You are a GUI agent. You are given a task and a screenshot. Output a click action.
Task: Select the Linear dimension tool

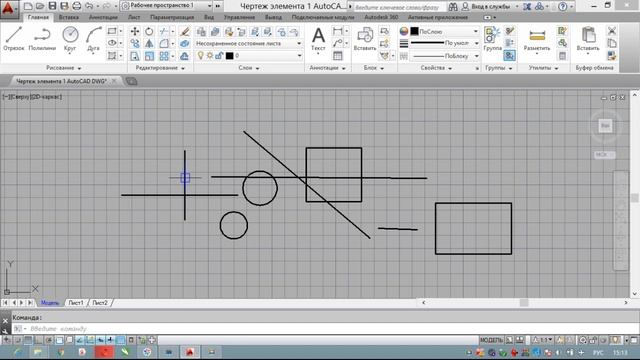point(338,31)
